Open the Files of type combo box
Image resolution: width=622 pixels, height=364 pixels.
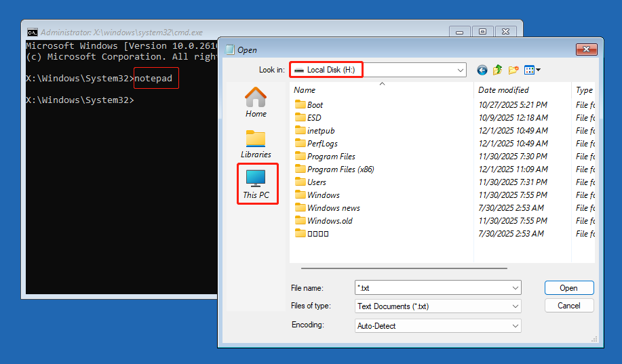pyautogui.click(x=438, y=306)
